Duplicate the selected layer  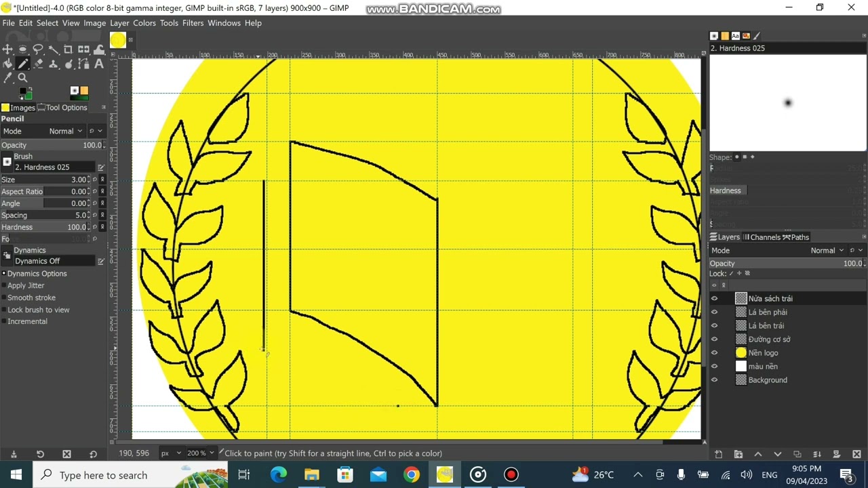click(797, 454)
